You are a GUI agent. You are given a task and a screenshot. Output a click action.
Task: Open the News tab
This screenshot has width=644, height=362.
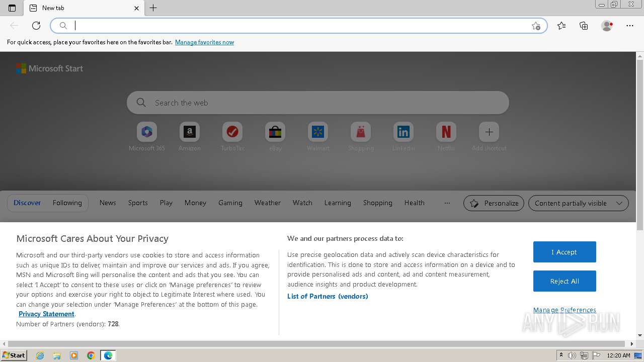108,203
